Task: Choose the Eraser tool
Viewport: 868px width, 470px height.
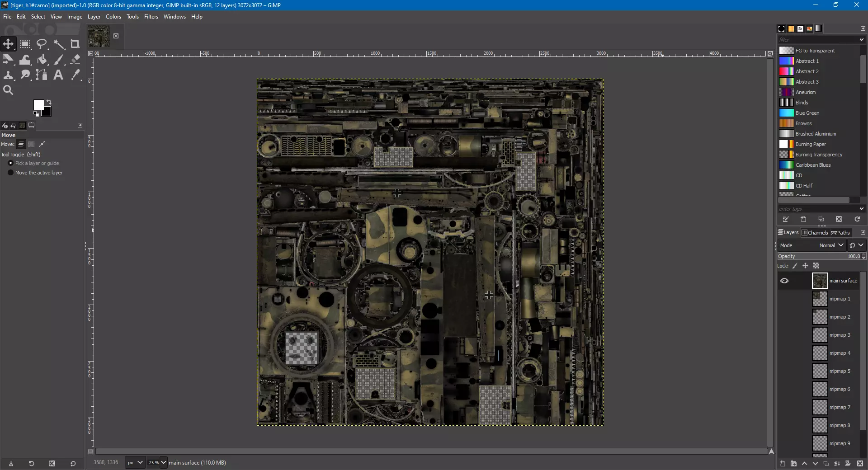Action: tap(75, 60)
